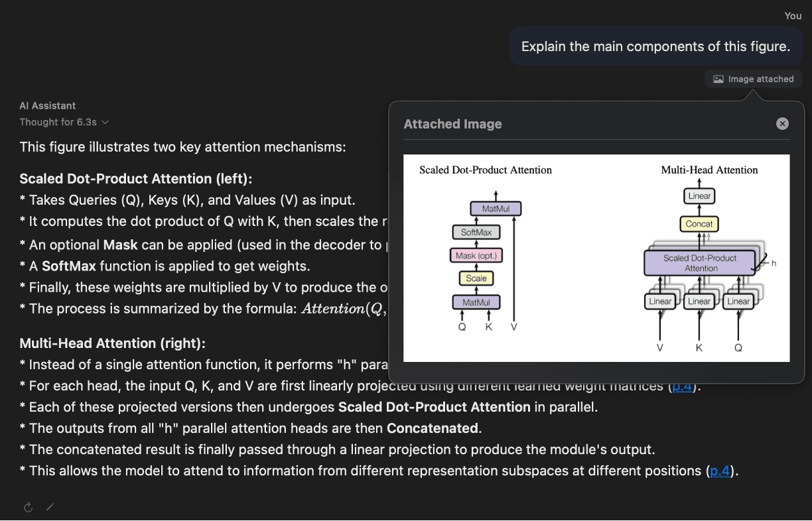Screen dimensions: 812x521
Task: Click the pencil icon to edit your message
Action: [50, 506]
